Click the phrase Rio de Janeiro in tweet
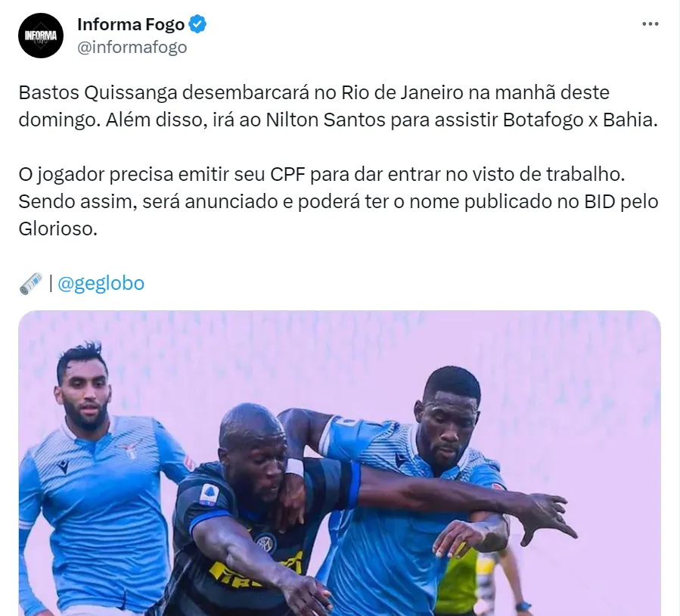The height and width of the screenshot is (616, 680). tap(402, 92)
